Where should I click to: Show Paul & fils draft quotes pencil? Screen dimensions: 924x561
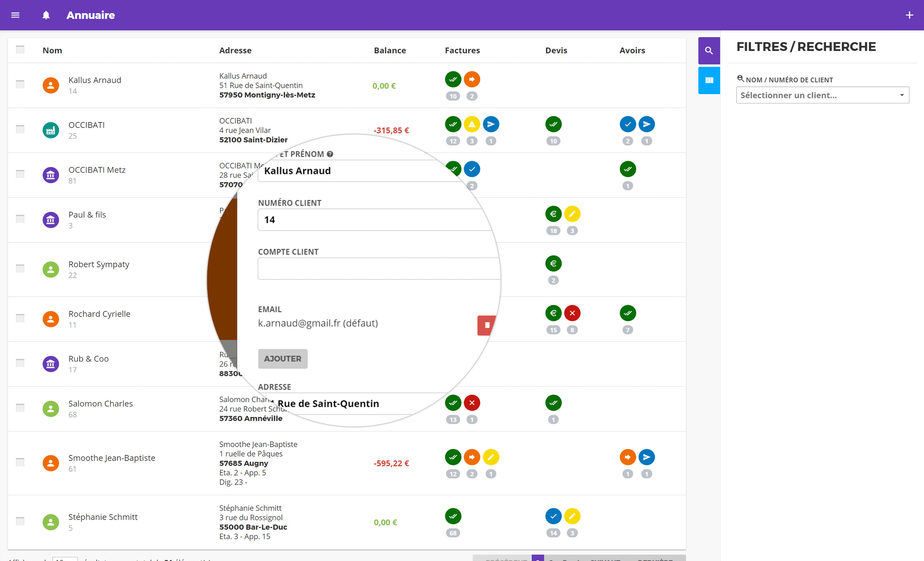tap(572, 214)
